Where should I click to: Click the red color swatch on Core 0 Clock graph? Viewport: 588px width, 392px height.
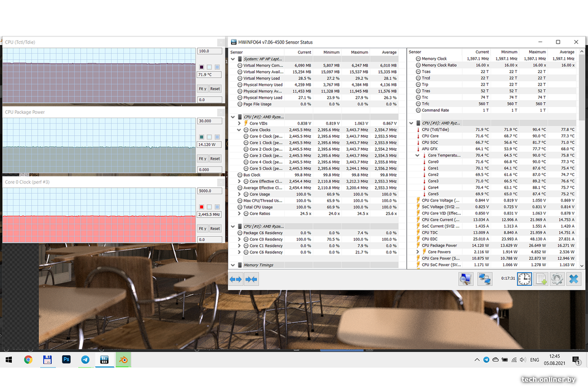click(202, 206)
